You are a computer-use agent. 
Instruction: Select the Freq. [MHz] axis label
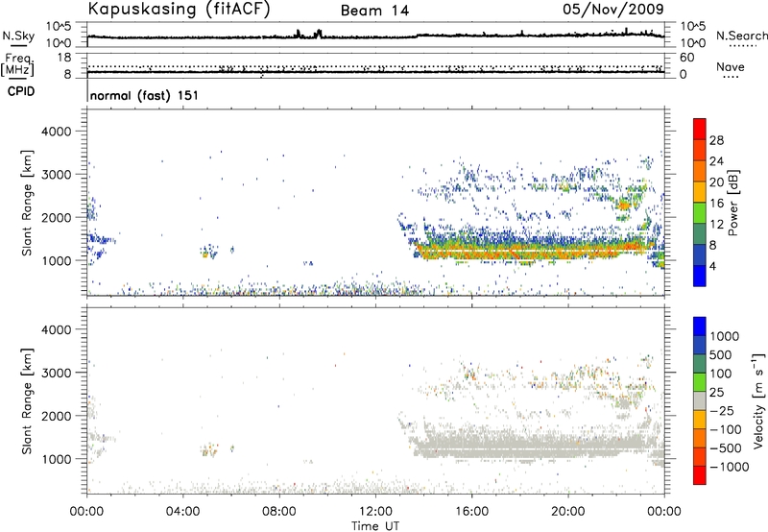(17, 65)
